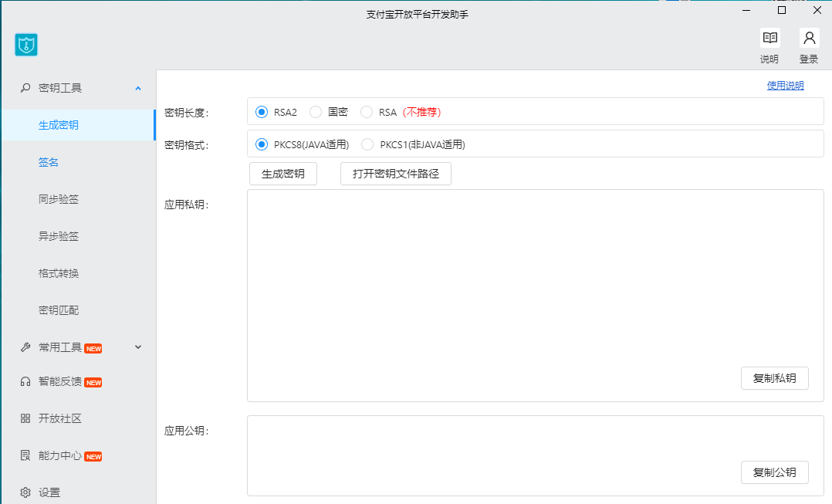Image resolution: width=832 pixels, height=504 pixels.
Task: Click the 密钥格式 field label
Action: pyautogui.click(x=187, y=145)
